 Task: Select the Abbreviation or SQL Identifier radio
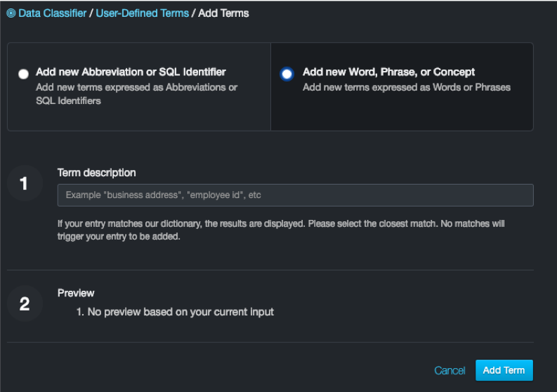[x=24, y=74]
